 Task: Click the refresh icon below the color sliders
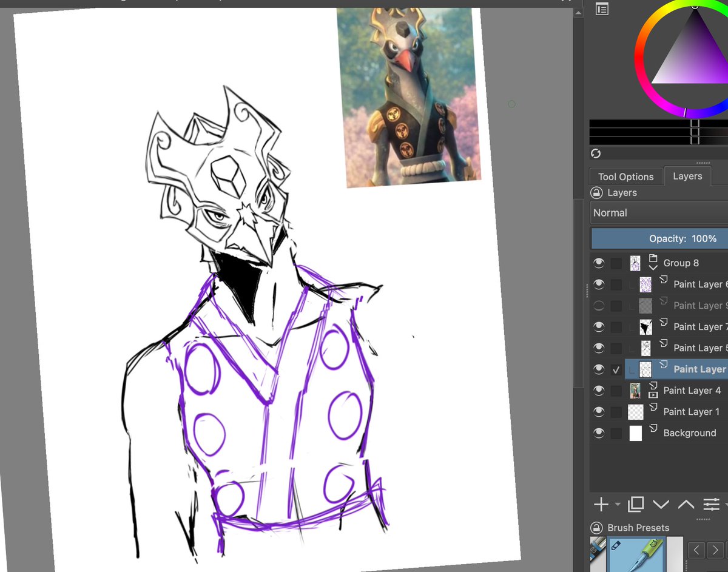[596, 153]
